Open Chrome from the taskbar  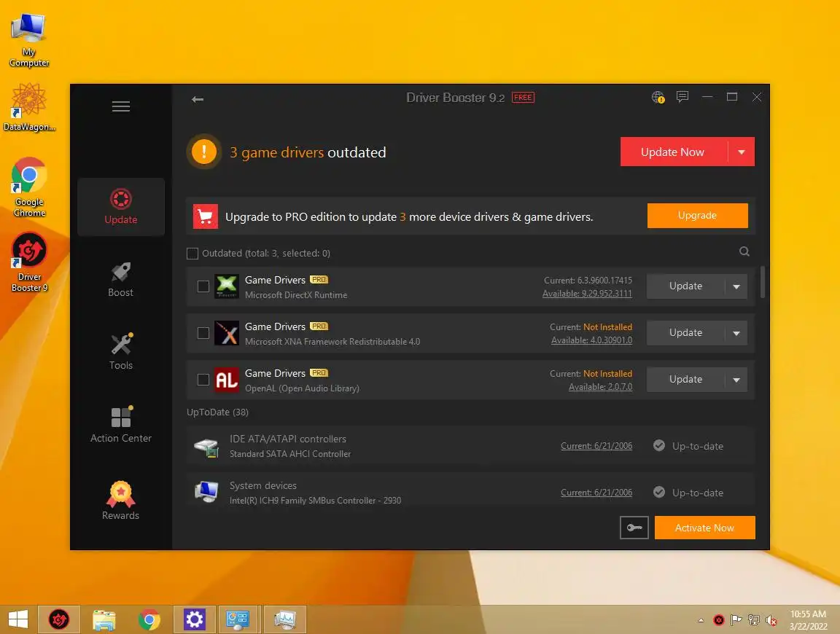(x=149, y=619)
